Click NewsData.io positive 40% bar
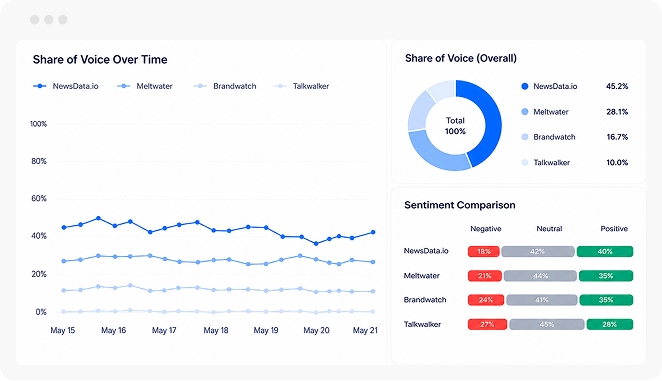 point(605,251)
